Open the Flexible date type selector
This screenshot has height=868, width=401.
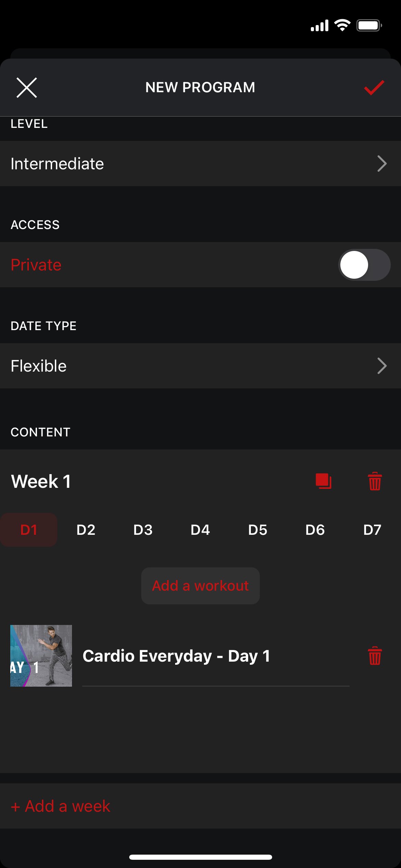click(200, 366)
